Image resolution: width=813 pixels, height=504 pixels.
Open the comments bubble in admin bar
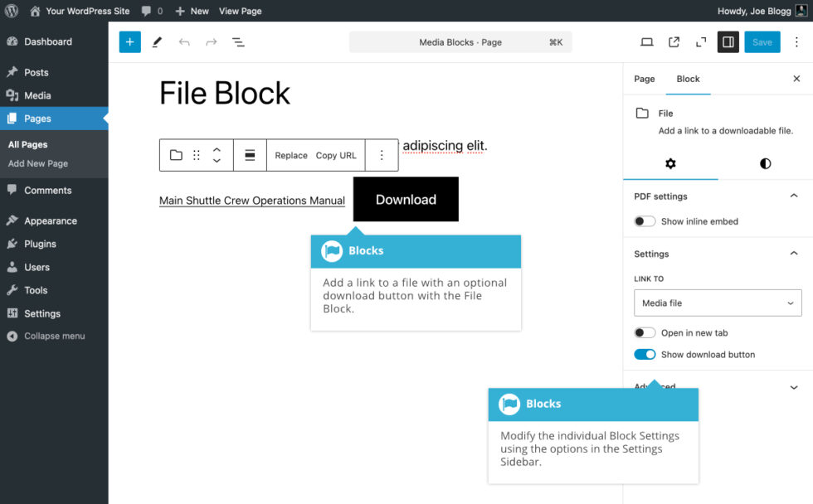pos(152,11)
